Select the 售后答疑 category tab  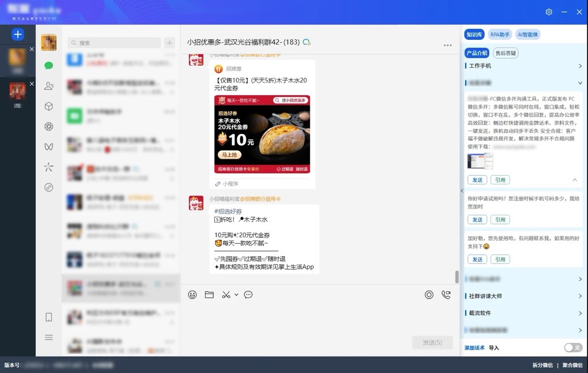506,53
